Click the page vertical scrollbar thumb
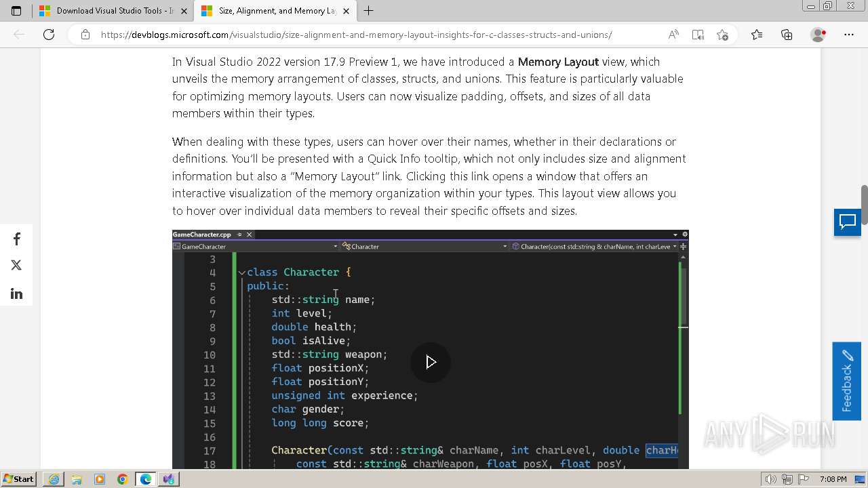Screen dimensions: 868x488 pos(864,205)
